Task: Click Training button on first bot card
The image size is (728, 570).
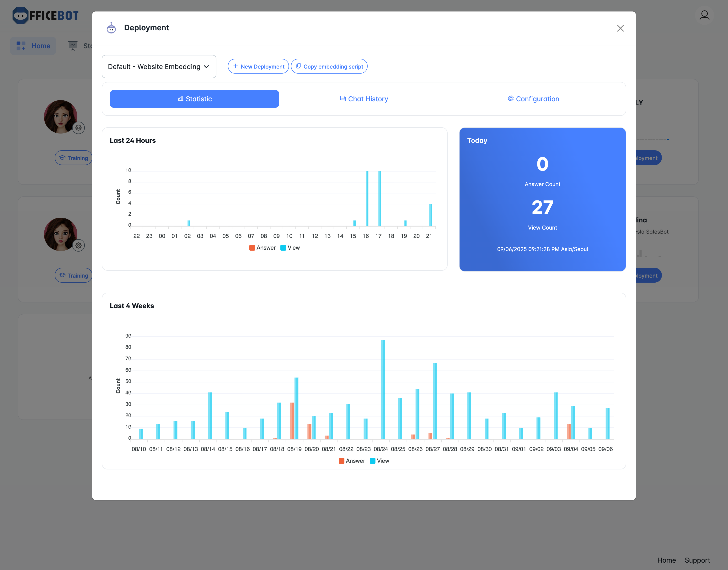Action: 73,158
